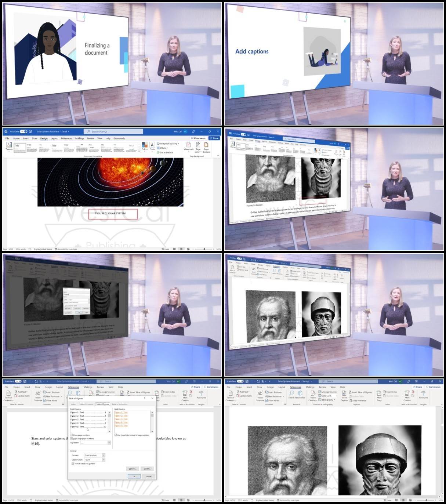Click Insert Endnote in the 'Saving' Word window

273,392
